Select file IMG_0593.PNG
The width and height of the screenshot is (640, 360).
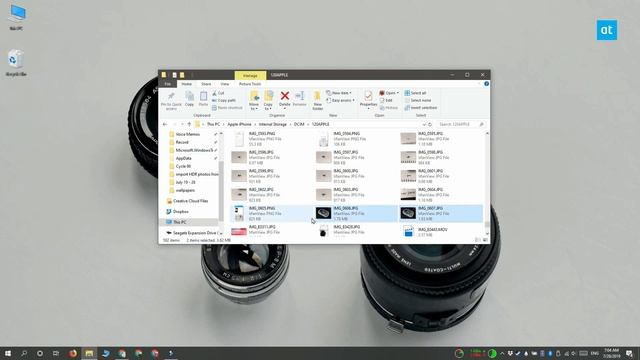[x=271, y=139]
